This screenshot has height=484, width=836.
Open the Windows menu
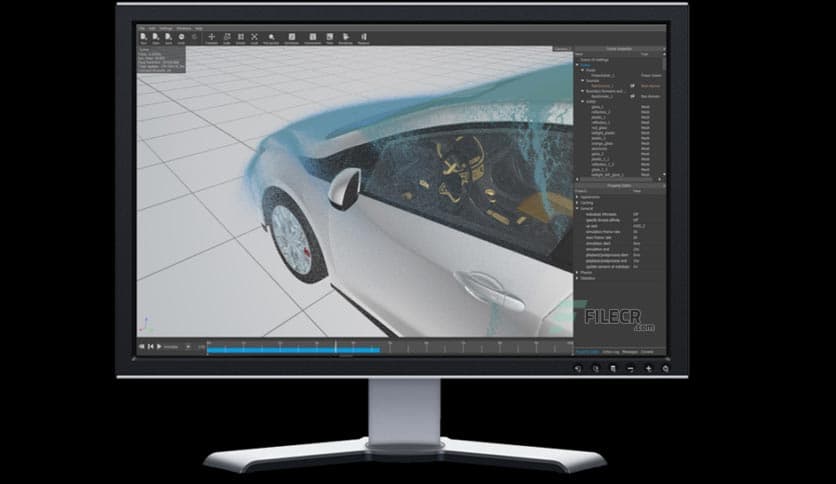point(183,28)
